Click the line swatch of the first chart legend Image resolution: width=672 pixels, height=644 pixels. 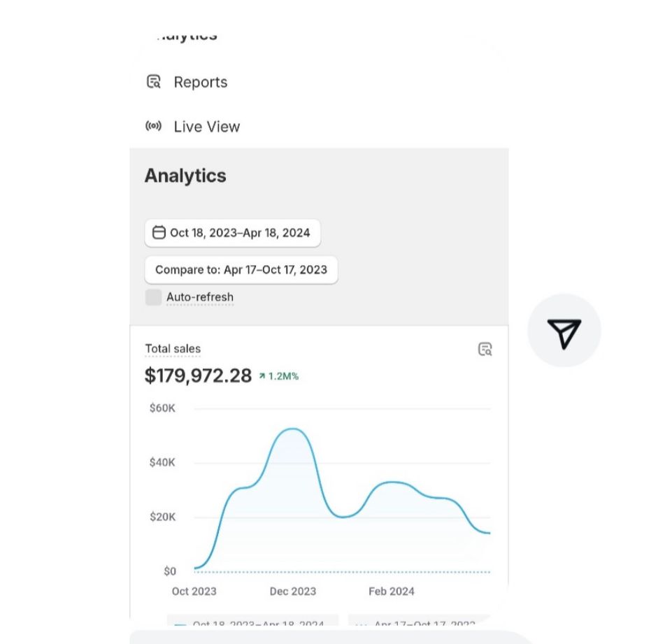[x=180, y=624]
